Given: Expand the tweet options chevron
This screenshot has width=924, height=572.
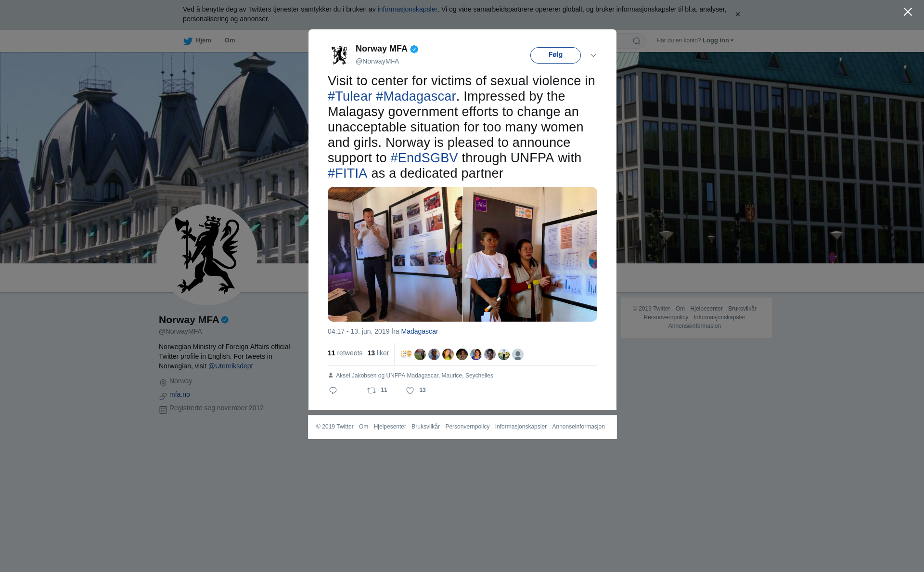Looking at the screenshot, I should [593, 55].
